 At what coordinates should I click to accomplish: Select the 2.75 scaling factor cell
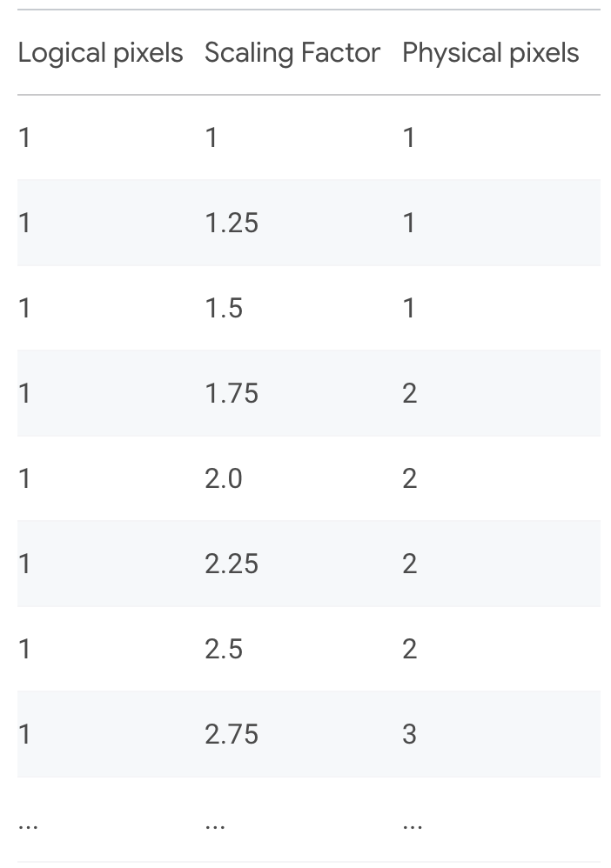pyautogui.click(x=232, y=735)
